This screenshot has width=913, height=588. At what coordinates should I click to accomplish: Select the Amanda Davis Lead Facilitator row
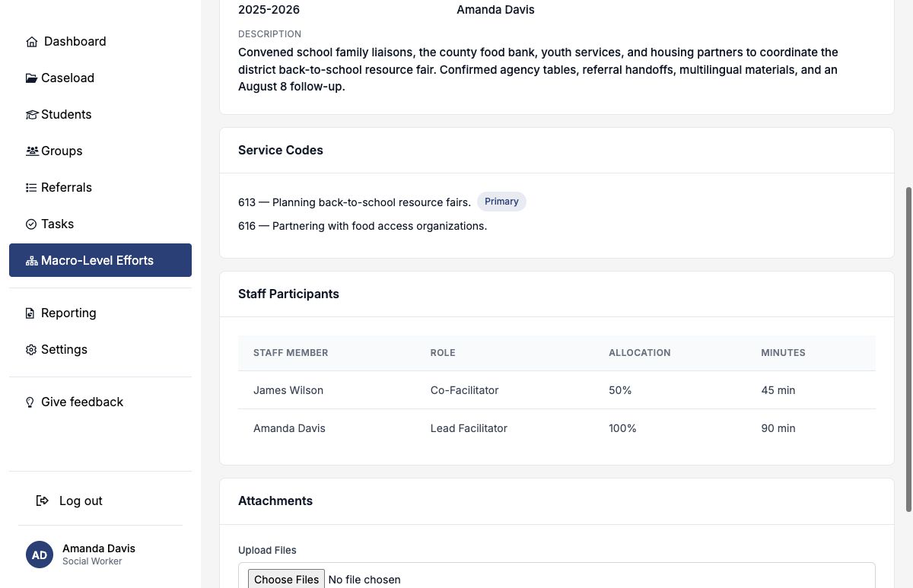[557, 428]
